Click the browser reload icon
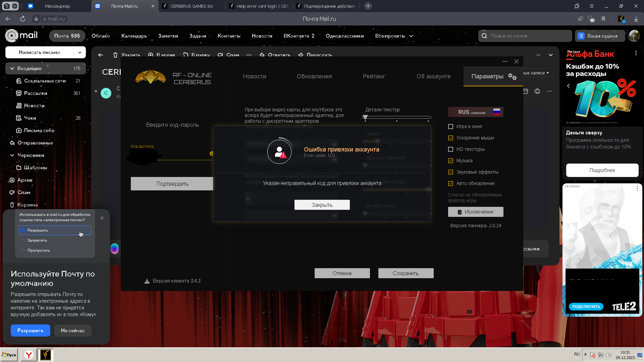This screenshot has height=362, width=644. click(23, 19)
